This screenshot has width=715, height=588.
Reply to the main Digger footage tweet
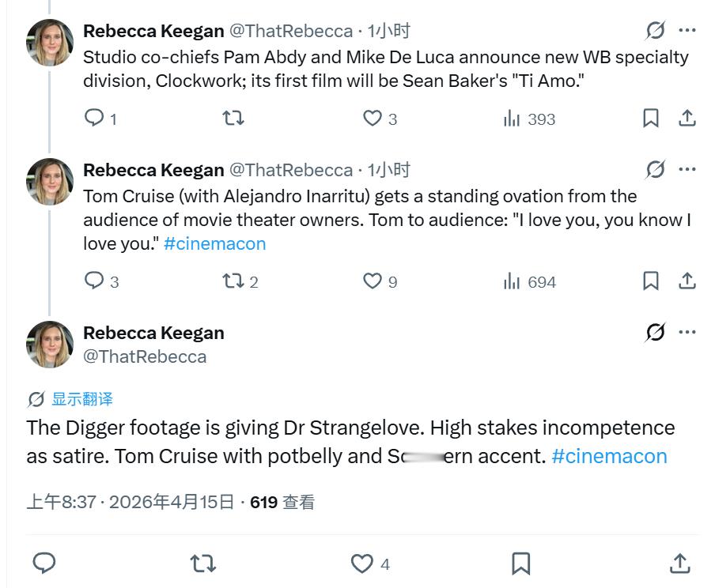[44, 563]
